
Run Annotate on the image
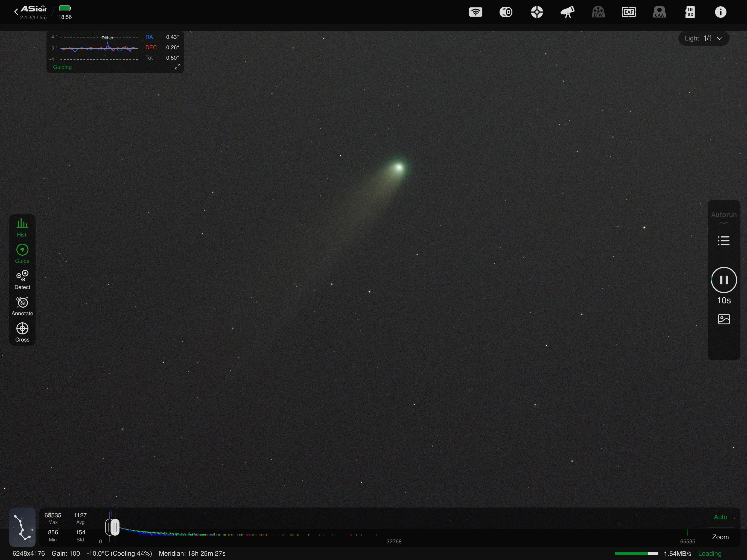pos(22,306)
